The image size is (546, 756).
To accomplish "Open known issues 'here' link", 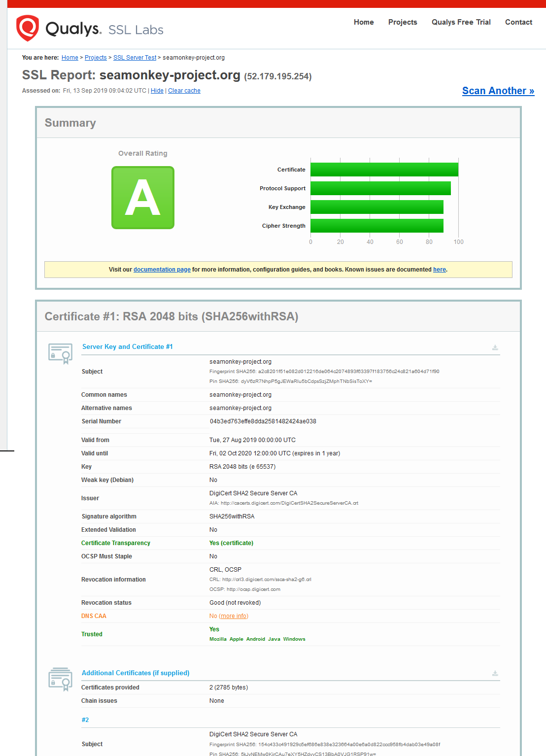I will [x=440, y=270].
